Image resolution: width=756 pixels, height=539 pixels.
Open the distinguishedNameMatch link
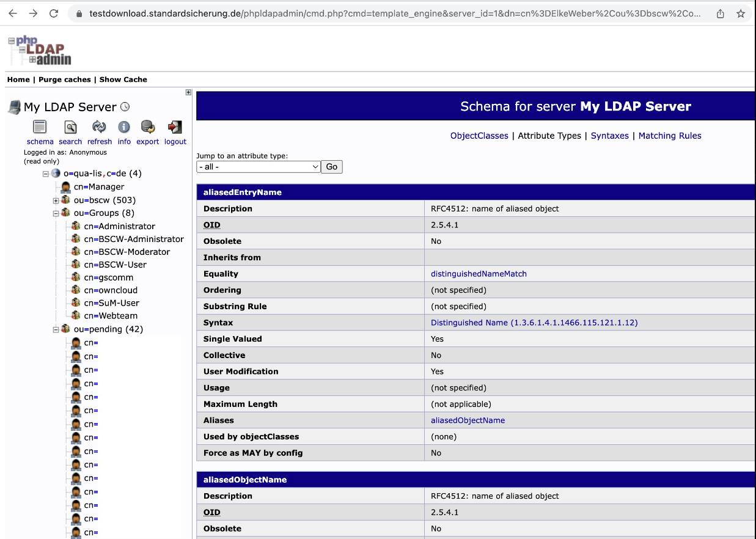pos(479,274)
